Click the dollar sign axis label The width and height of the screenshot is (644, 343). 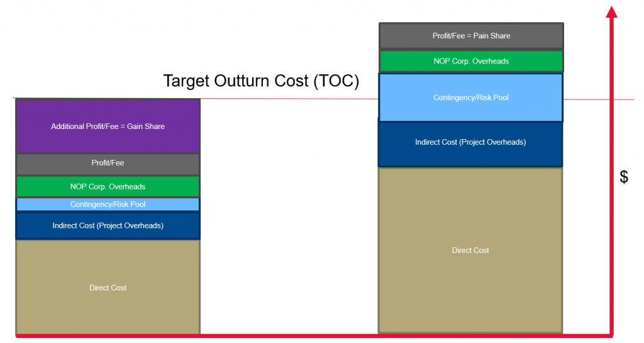624,177
